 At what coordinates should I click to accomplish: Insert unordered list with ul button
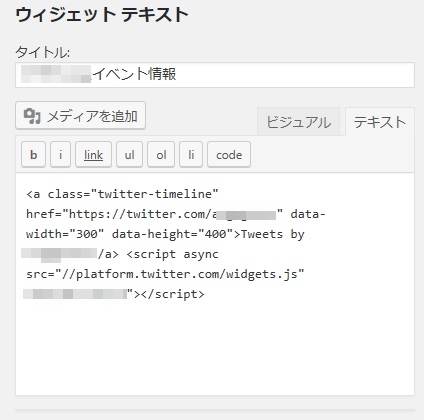(129, 155)
